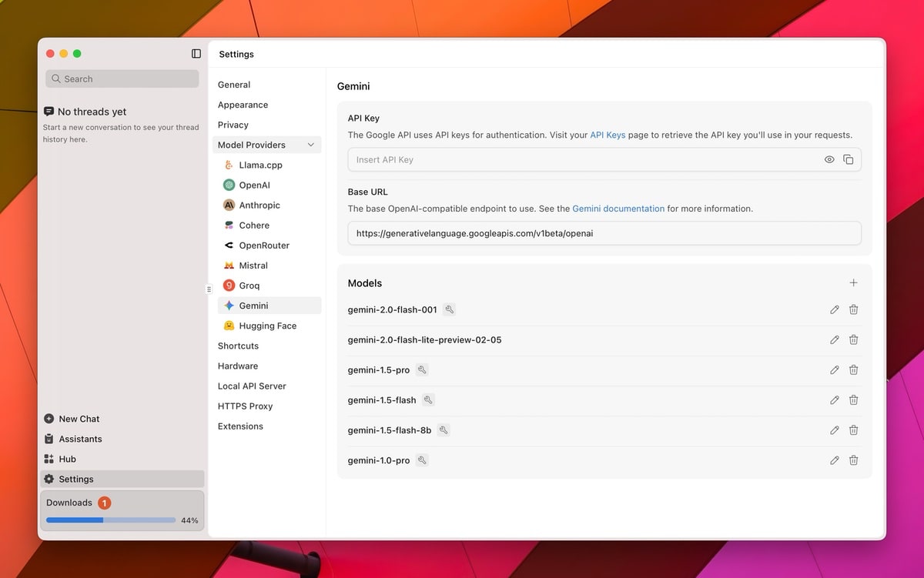Delete the gemini-1.5-pro model with the trash icon
924x578 pixels.
coord(853,369)
